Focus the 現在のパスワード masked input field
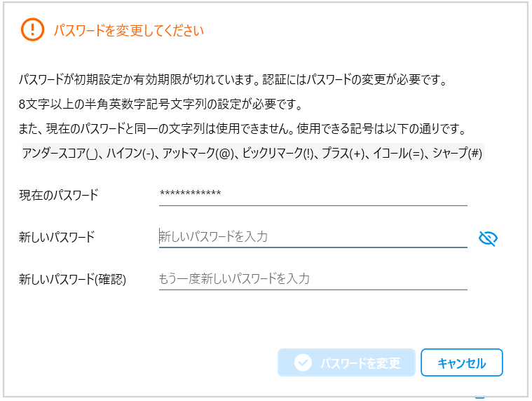This screenshot has height=401, width=532. coord(313,194)
